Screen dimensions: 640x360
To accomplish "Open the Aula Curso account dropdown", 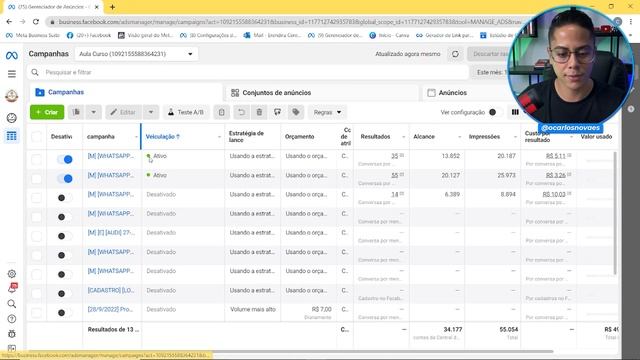I will (136, 54).
